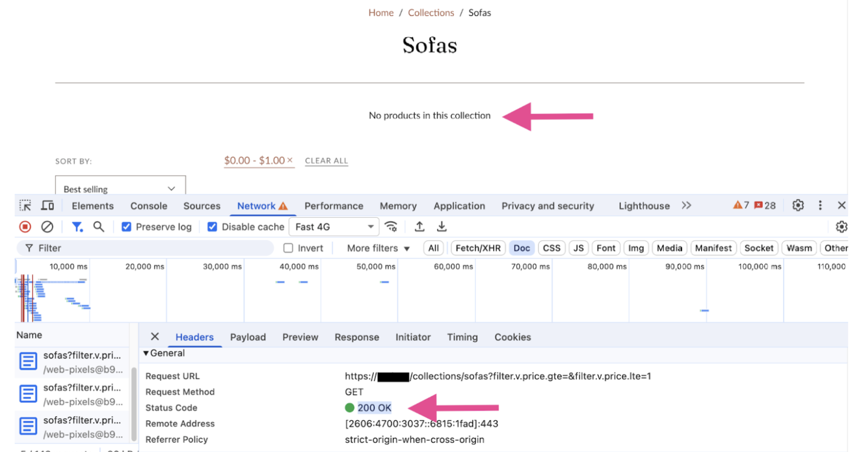Enable the Invert filter checkbox
Screen dimensions: 868x452
(x=288, y=248)
